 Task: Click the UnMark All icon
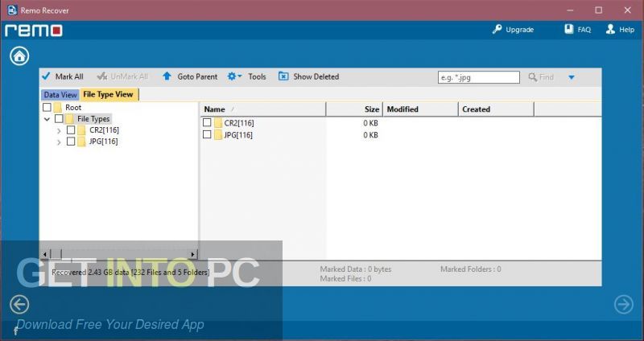[101, 76]
